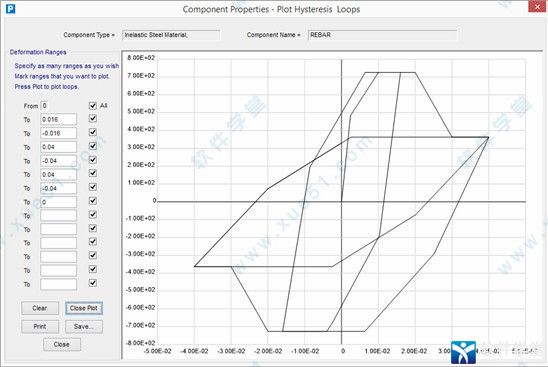The width and height of the screenshot is (548, 367).
Task: Close the dialog with the red X
Action: click(x=537, y=6)
